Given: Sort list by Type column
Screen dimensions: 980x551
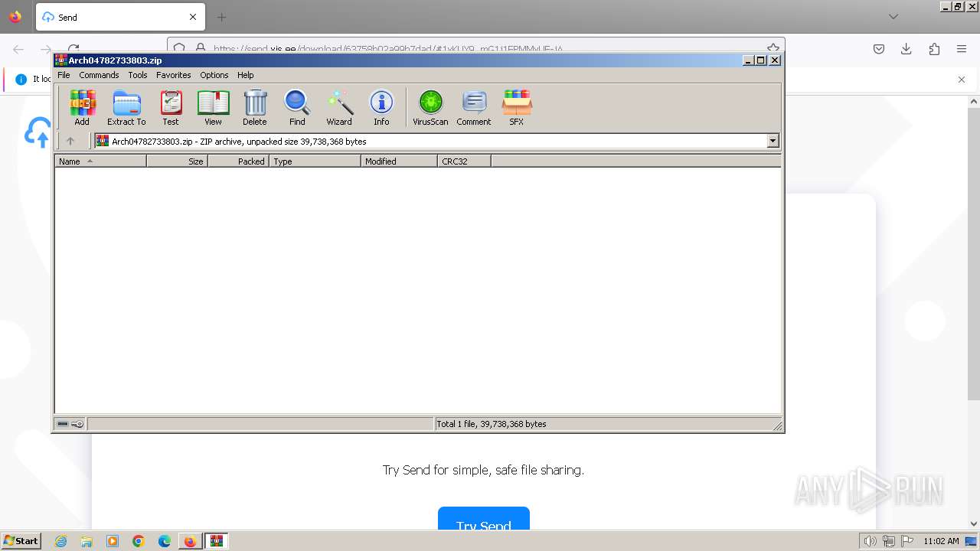Looking at the screenshot, I should pos(315,161).
